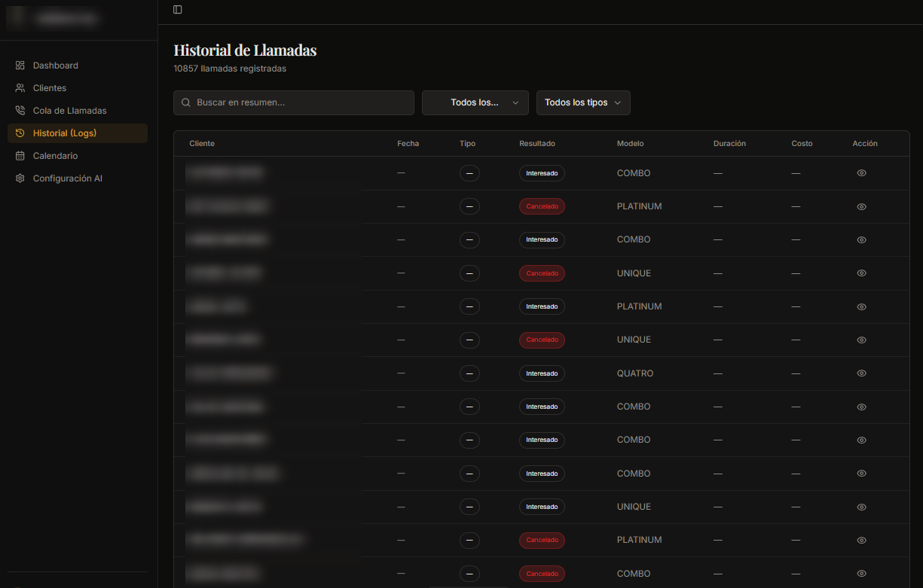The height and width of the screenshot is (588, 923).
Task: Click the 'Historial de Llamadas' page title
Action: click(245, 50)
